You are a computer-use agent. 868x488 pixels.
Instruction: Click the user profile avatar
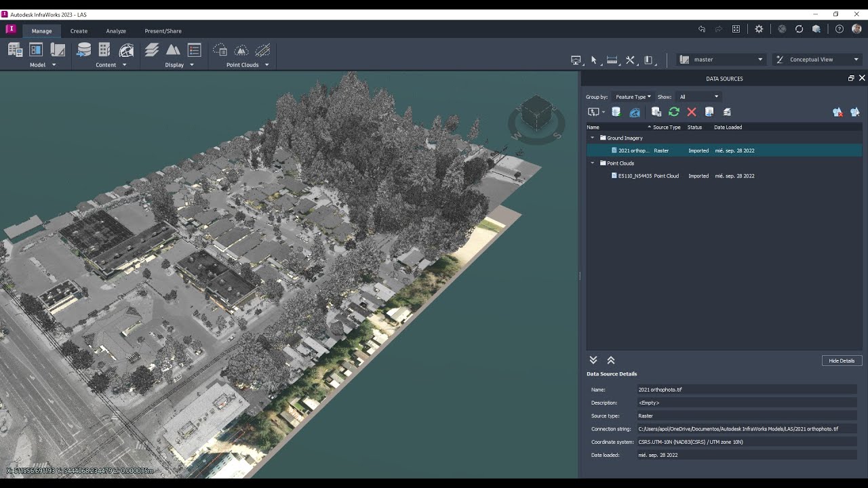856,29
